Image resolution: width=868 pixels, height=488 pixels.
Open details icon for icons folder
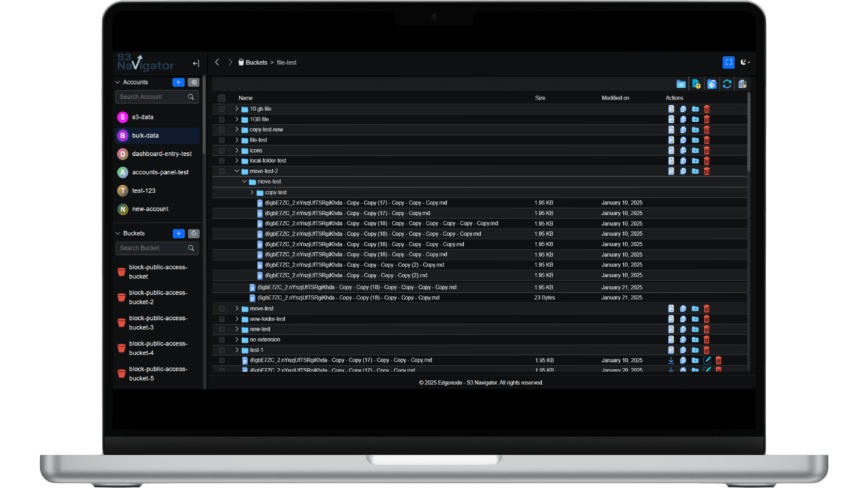671,150
